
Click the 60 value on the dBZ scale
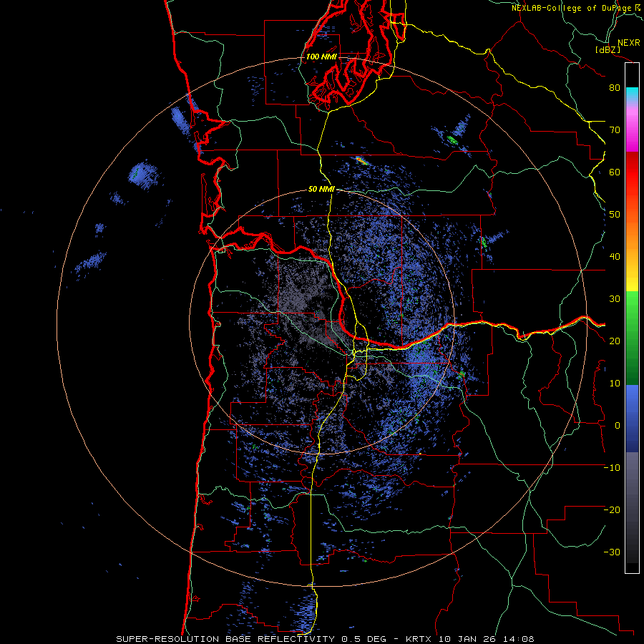(615, 172)
